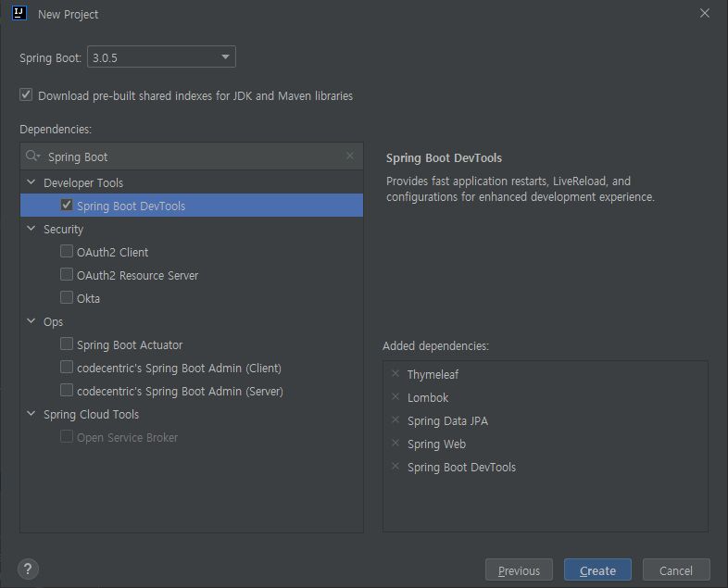Check the OAuth2 Resource Server checkbox
The height and width of the screenshot is (588, 728).
click(x=67, y=275)
